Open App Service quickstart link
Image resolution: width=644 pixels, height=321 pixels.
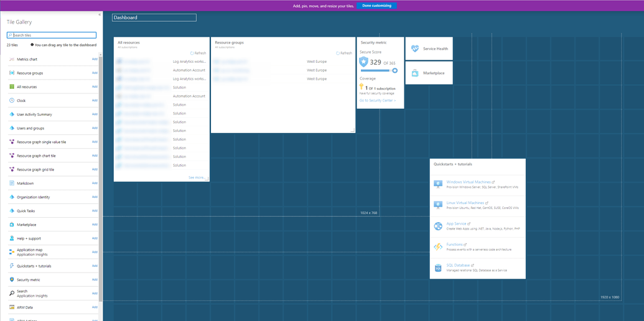coord(456,224)
